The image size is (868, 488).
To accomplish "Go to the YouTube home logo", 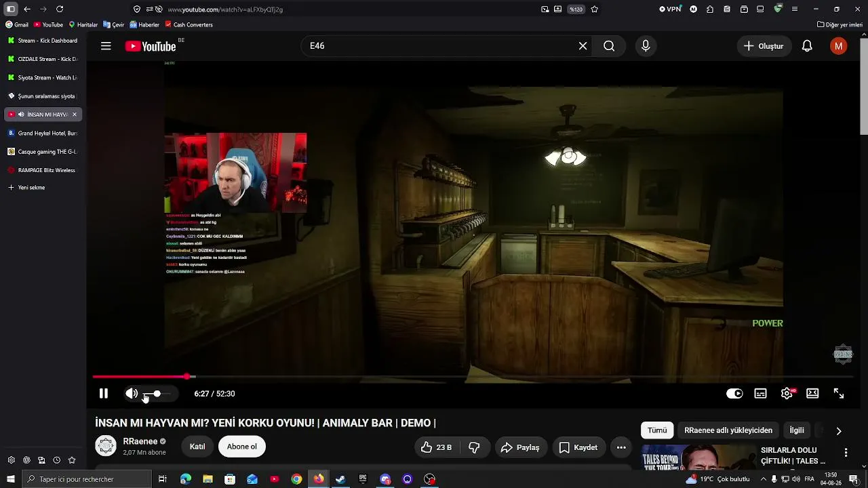I will [151, 46].
